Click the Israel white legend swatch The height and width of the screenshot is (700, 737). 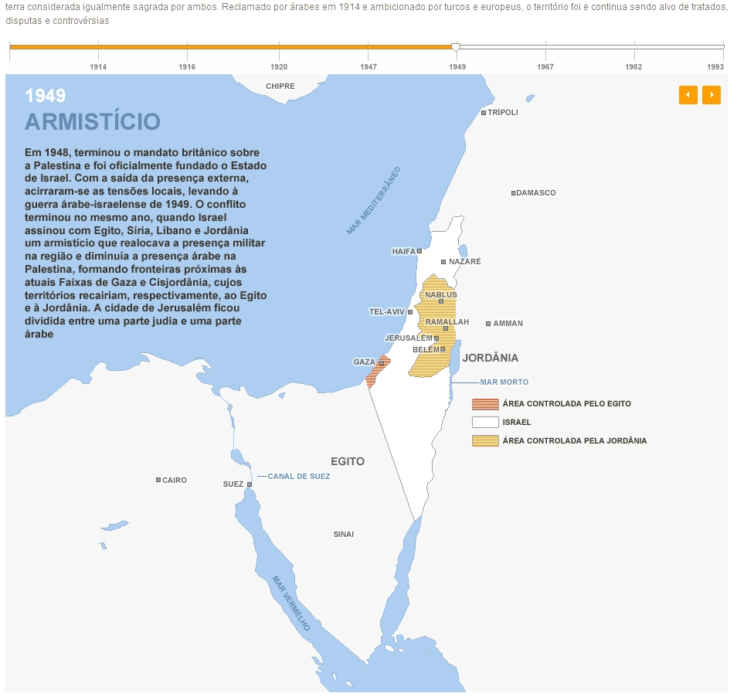click(485, 423)
